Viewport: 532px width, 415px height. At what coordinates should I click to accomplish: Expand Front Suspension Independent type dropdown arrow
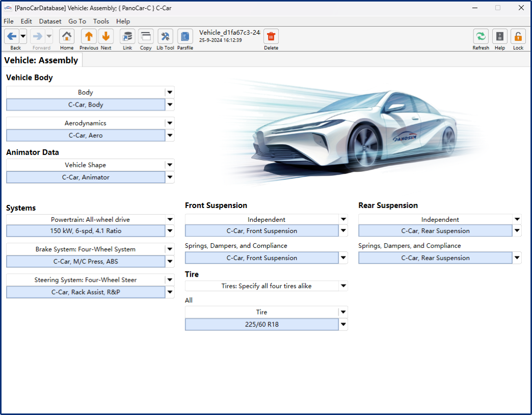coord(343,220)
